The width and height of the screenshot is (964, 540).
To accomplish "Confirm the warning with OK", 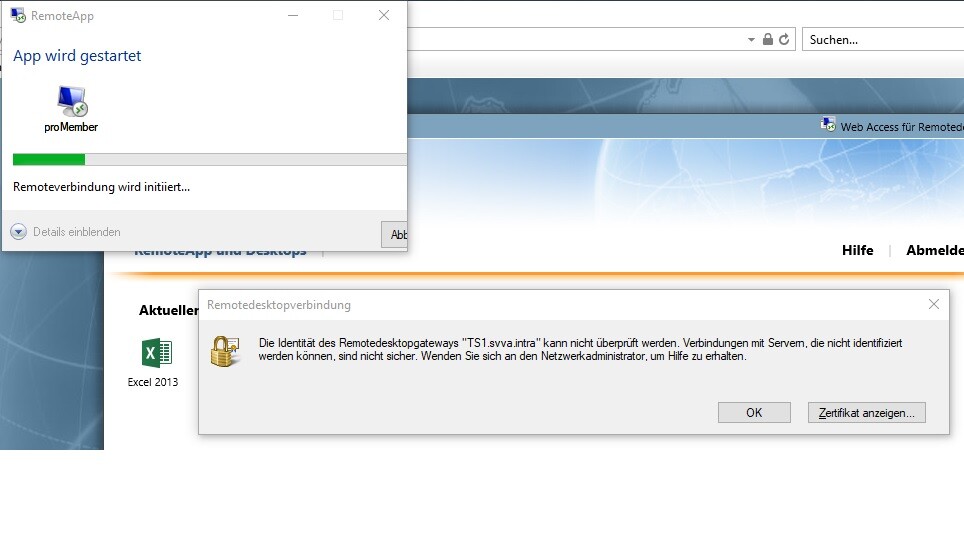I will tap(754, 413).
